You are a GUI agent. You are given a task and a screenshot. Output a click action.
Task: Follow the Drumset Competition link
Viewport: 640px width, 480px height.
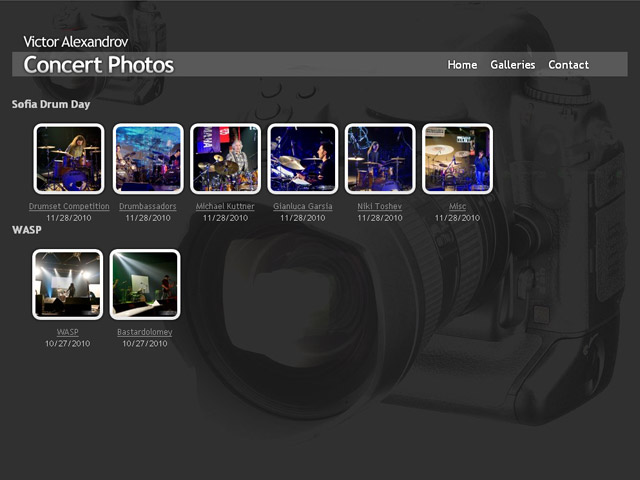[x=69, y=206]
